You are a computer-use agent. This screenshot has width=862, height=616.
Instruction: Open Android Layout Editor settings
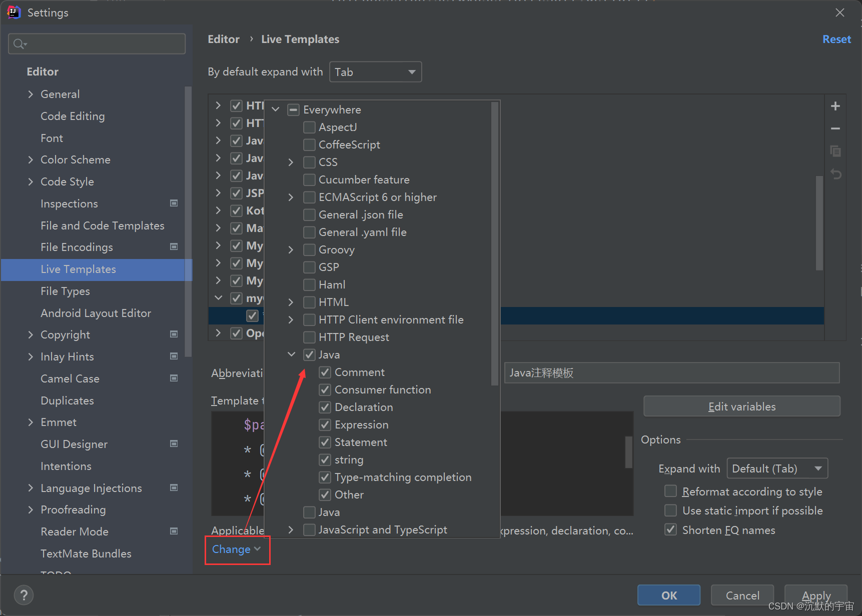point(96,313)
